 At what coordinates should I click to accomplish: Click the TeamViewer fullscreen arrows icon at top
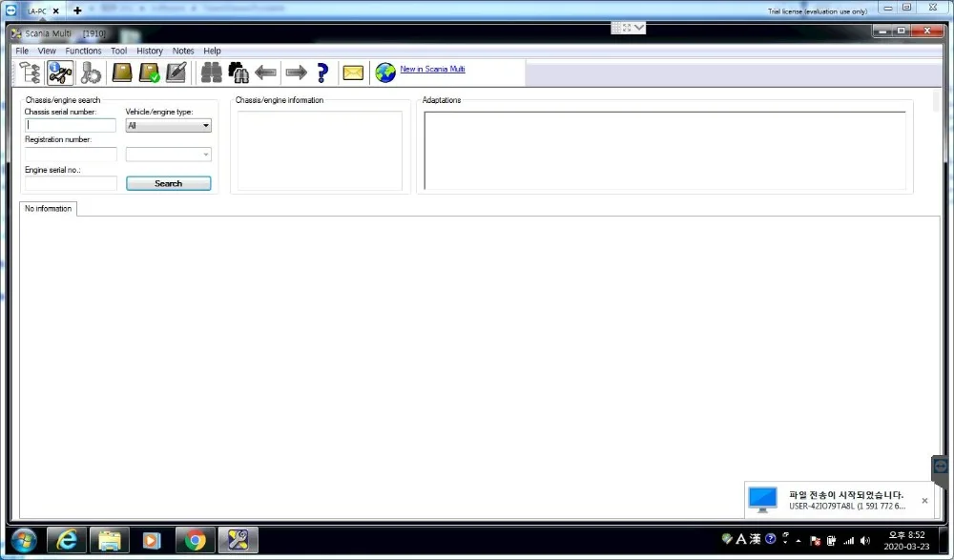pyautogui.click(x=627, y=28)
